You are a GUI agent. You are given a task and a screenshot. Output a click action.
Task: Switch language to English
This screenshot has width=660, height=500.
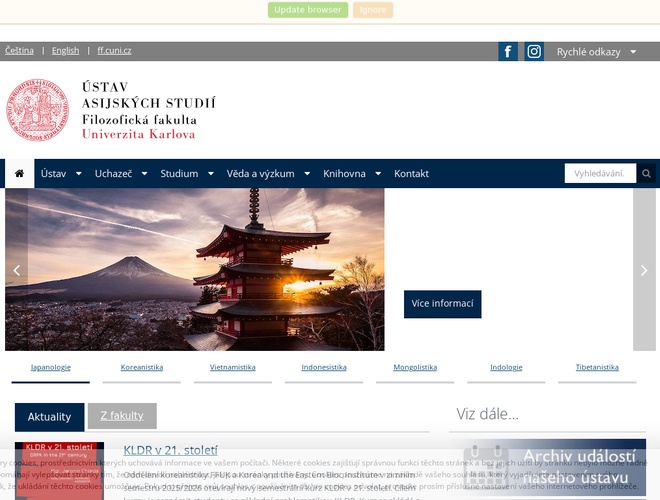click(65, 50)
